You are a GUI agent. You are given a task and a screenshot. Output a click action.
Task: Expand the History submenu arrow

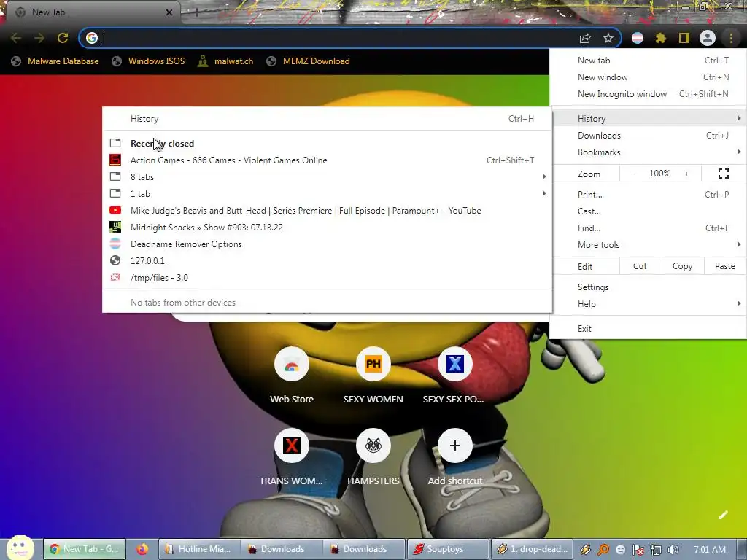coord(738,118)
